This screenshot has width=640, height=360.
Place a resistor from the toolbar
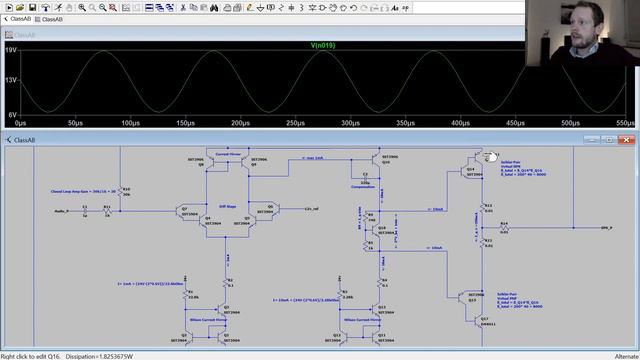click(x=281, y=7)
